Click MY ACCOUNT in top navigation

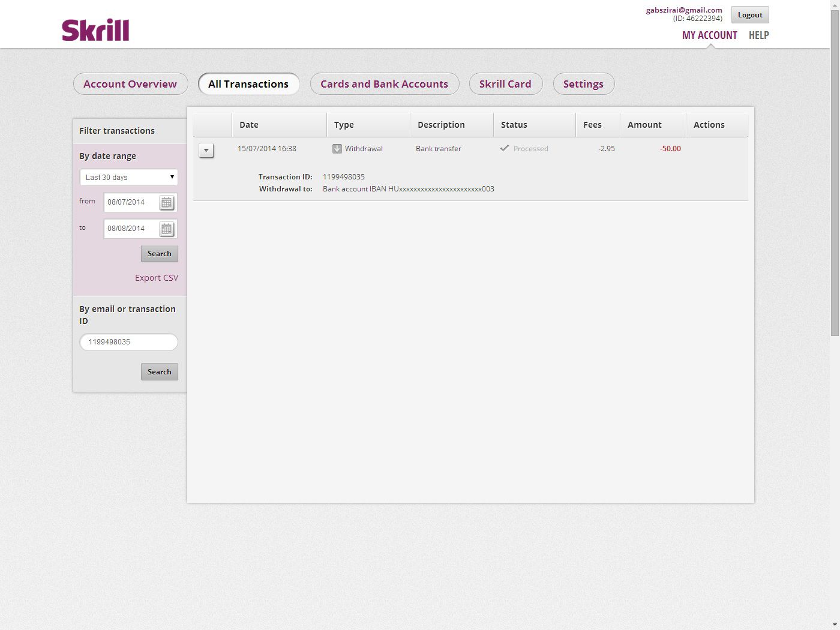(x=710, y=35)
